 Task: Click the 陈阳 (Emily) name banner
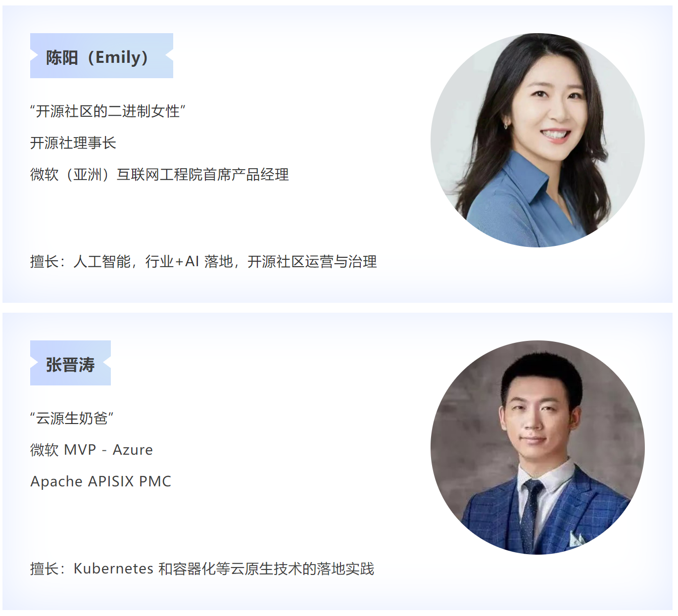(101, 56)
